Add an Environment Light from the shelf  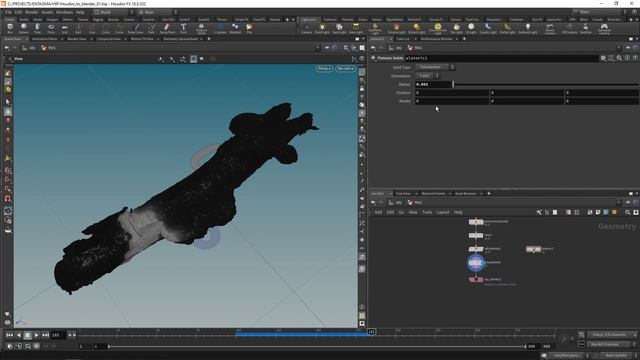point(438,29)
